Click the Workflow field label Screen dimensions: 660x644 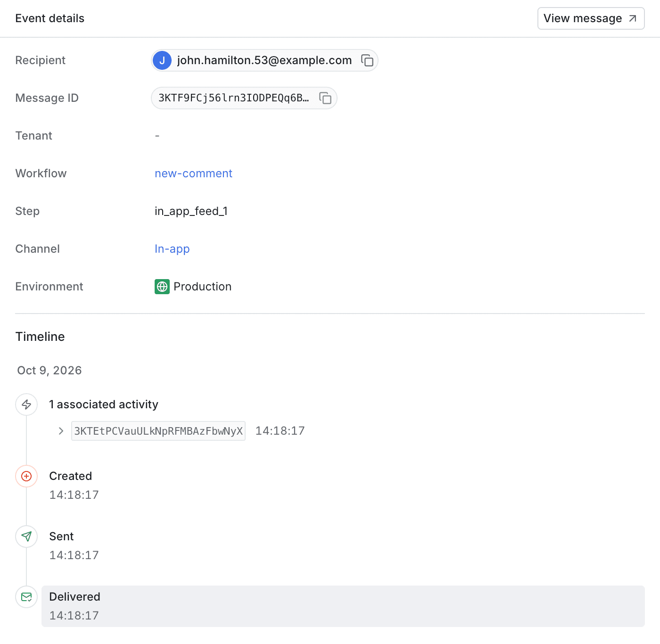coord(41,173)
